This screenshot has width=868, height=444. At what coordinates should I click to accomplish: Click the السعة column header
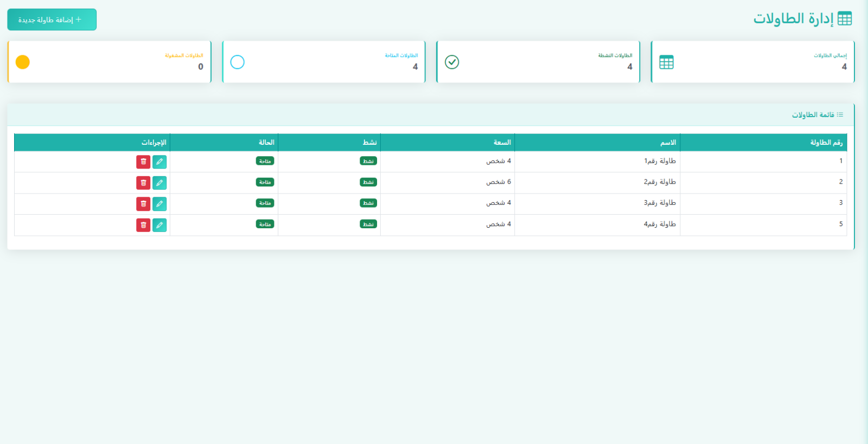coord(502,143)
